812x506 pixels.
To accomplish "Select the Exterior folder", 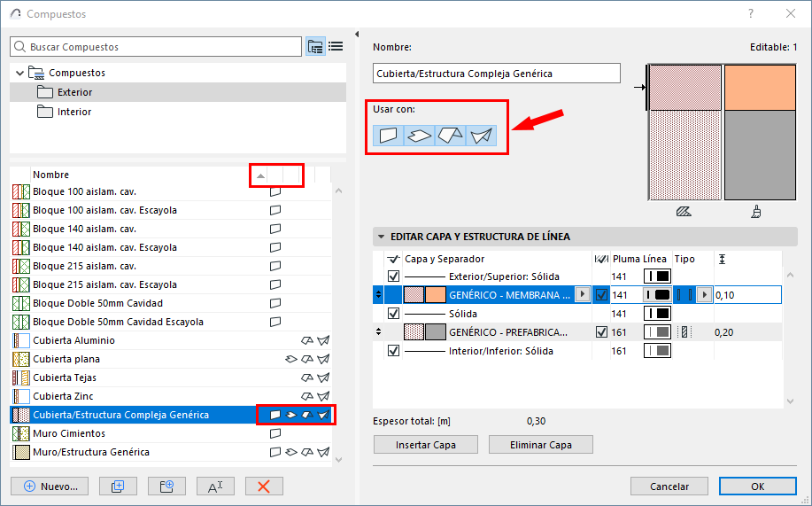I will pos(178,92).
